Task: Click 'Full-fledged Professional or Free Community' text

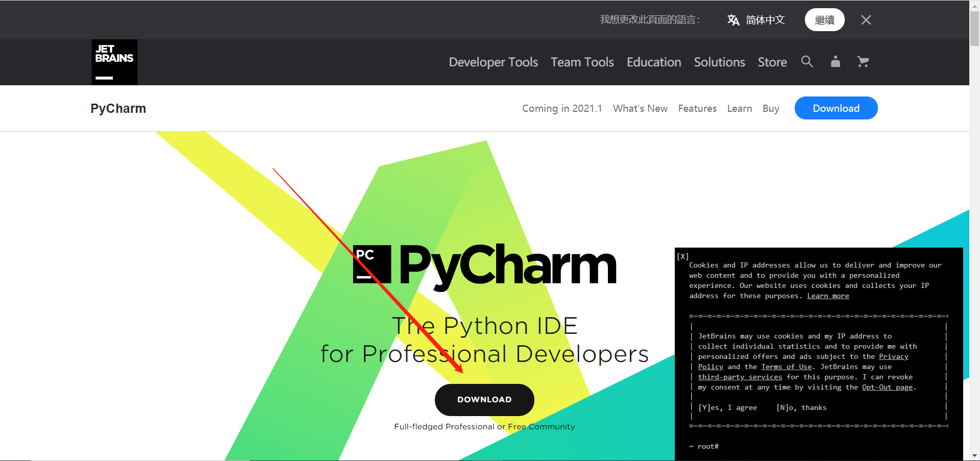Action: point(484,427)
